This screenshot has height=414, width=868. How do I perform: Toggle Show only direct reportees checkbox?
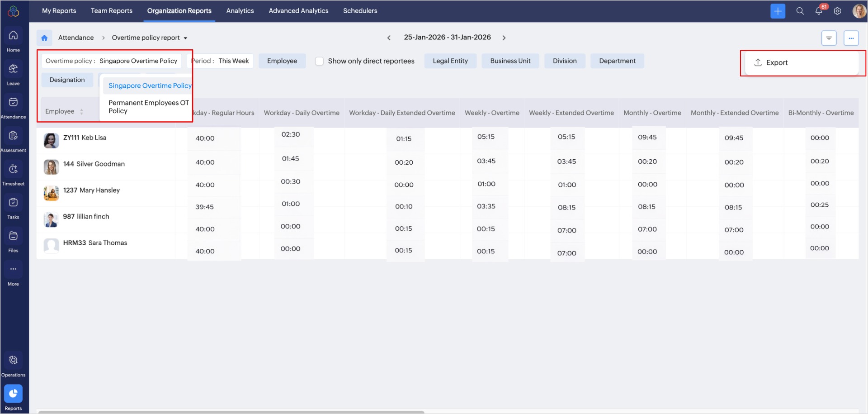[x=319, y=61]
